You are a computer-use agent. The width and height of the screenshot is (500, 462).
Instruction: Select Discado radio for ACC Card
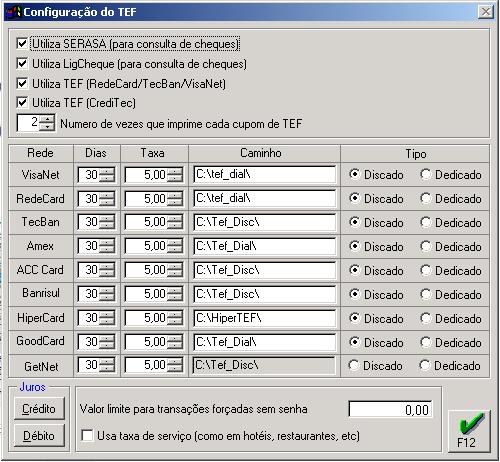(355, 270)
